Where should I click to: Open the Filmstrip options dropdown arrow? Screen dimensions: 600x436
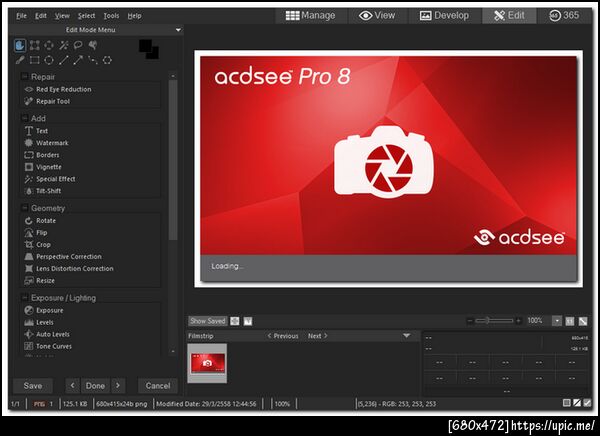tap(406, 336)
